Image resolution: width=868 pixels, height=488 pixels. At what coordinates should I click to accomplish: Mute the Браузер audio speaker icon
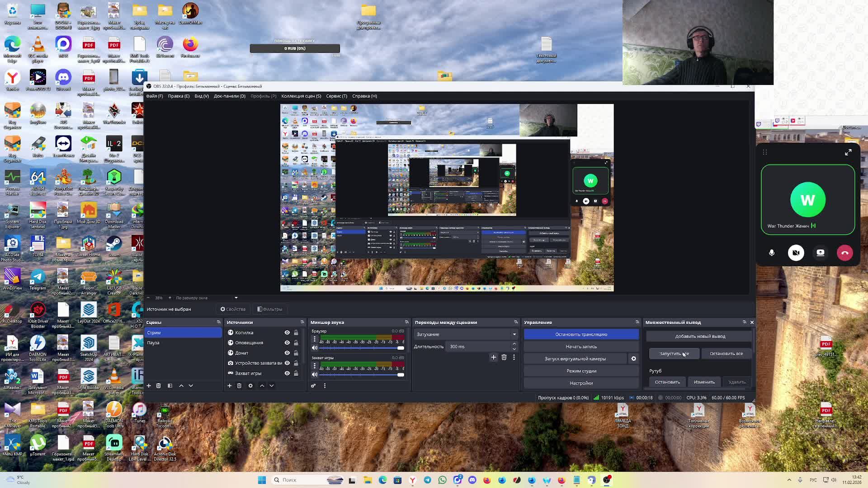315,348
